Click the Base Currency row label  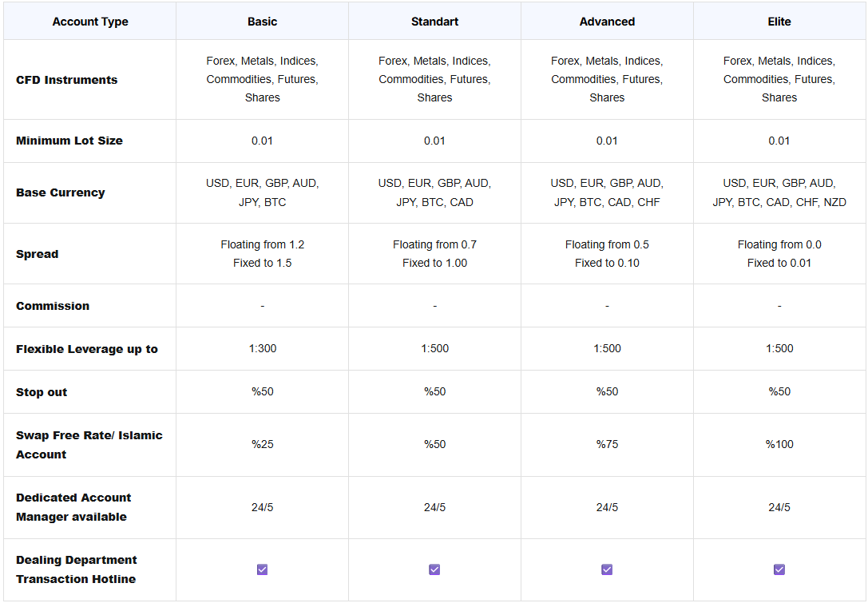click(x=61, y=192)
